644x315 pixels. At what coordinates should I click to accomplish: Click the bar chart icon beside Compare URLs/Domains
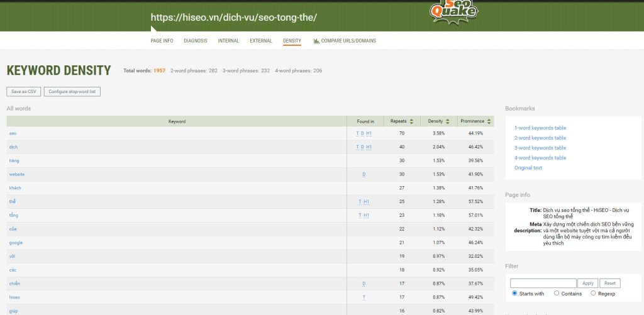(x=316, y=41)
